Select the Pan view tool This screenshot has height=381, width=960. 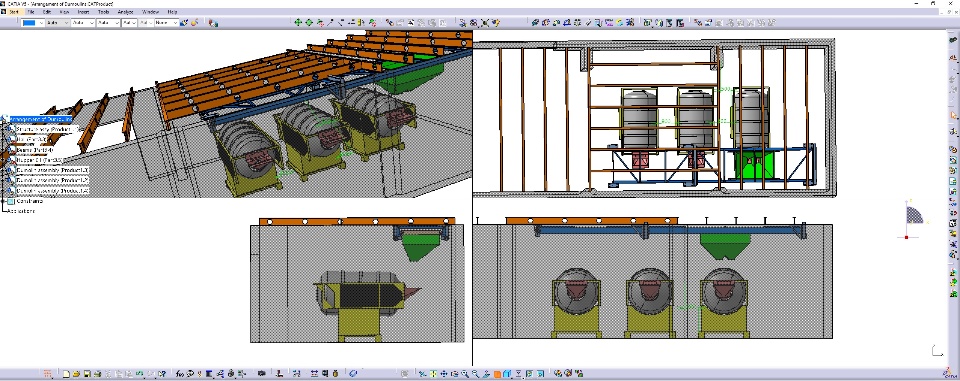(444, 373)
